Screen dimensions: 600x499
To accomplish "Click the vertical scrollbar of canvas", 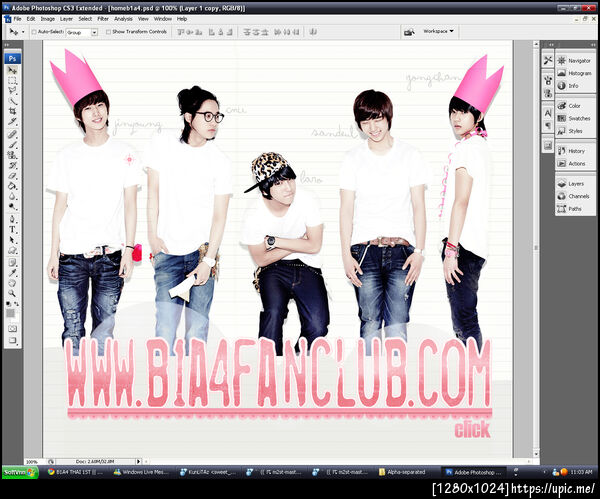I will coord(536,248).
